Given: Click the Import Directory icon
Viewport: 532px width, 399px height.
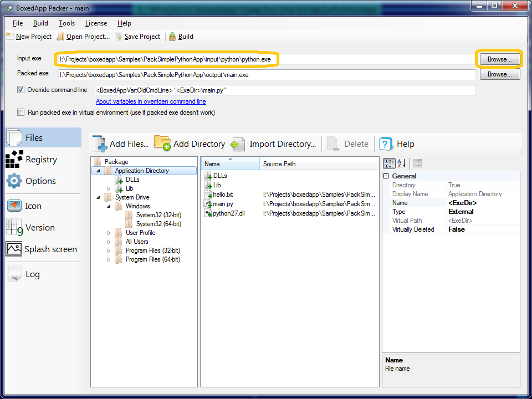Looking at the screenshot, I should click(238, 144).
